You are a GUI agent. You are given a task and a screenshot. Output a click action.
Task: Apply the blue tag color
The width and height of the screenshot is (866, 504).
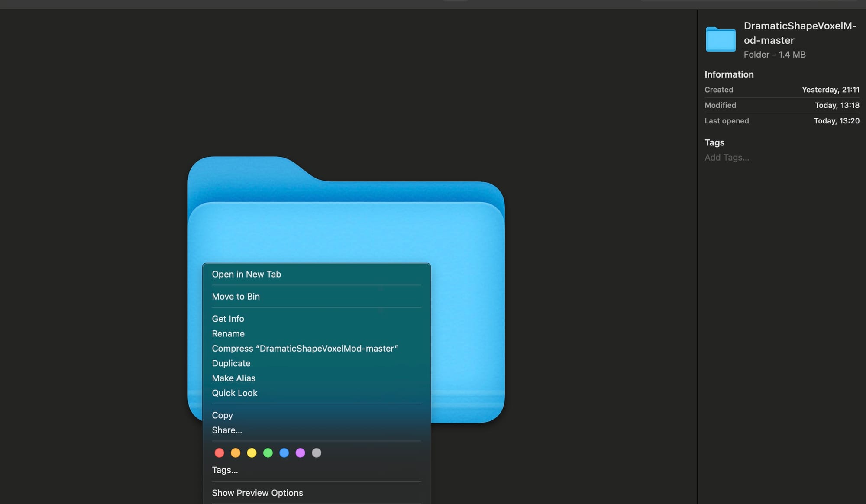[x=284, y=453]
